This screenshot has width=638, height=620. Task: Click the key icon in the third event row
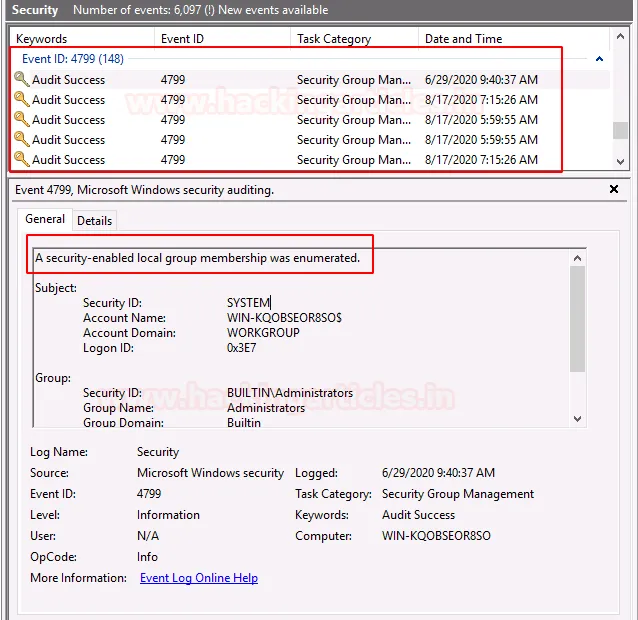(21, 119)
